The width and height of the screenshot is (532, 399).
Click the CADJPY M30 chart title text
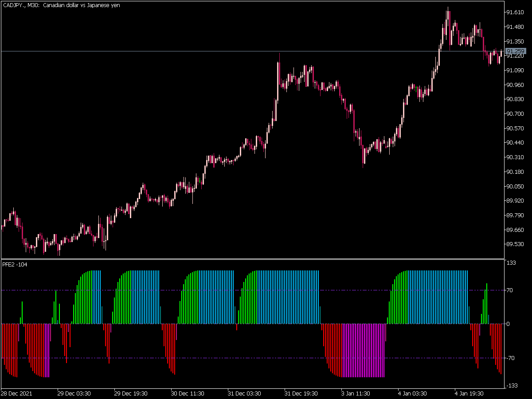61,5
